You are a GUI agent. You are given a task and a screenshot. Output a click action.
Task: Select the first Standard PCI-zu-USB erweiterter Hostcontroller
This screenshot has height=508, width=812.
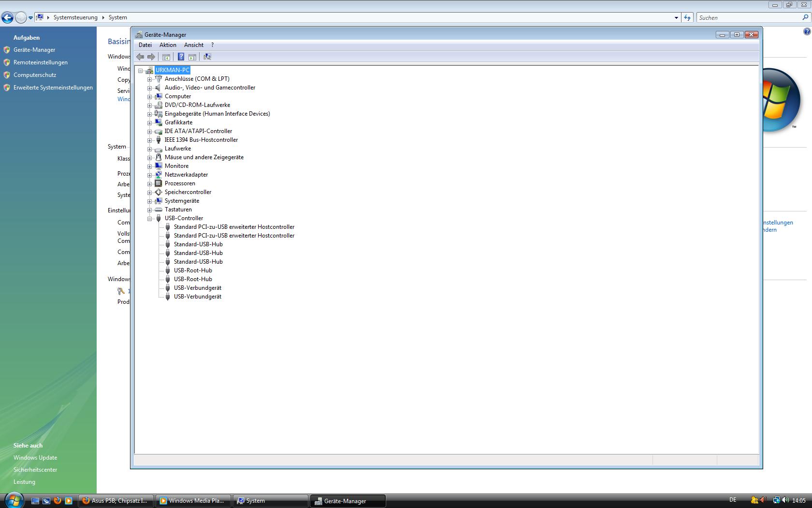[x=234, y=227]
